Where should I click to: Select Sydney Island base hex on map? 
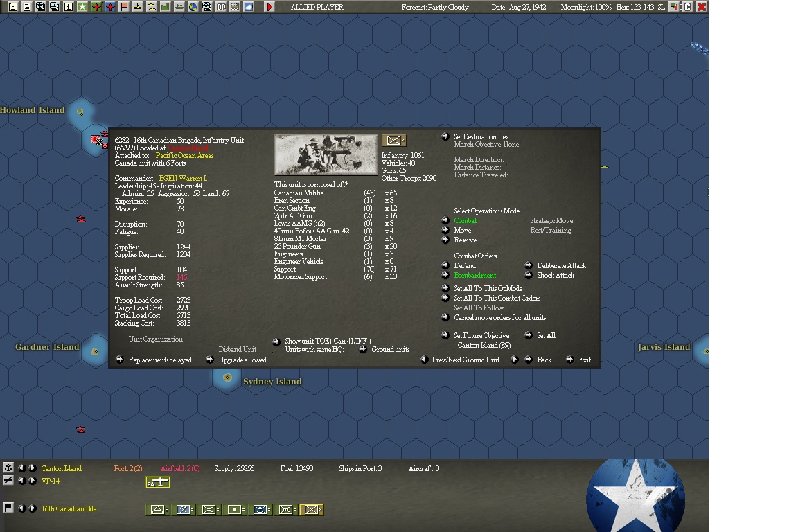[x=227, y=378]
